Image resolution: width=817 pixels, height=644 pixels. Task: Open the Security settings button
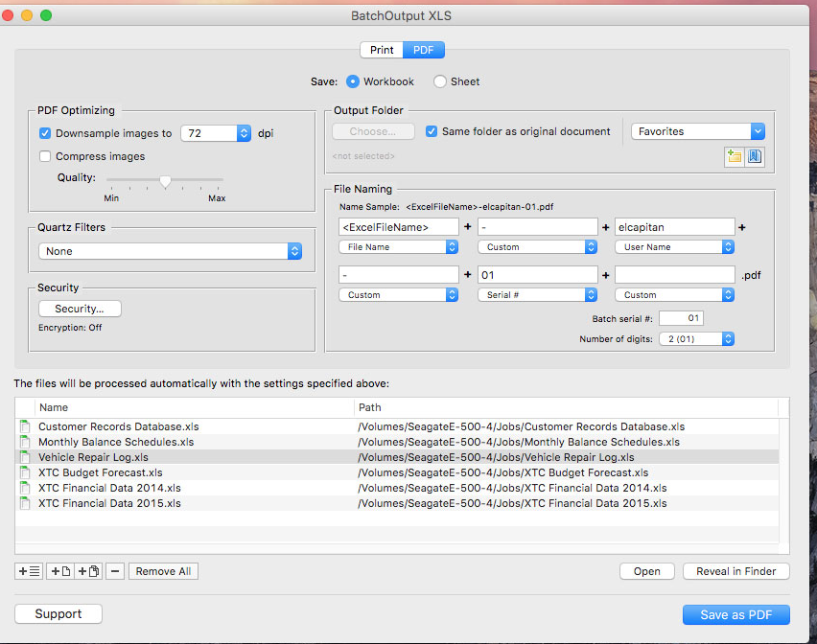pyautogui.click(x=80, y=309)
